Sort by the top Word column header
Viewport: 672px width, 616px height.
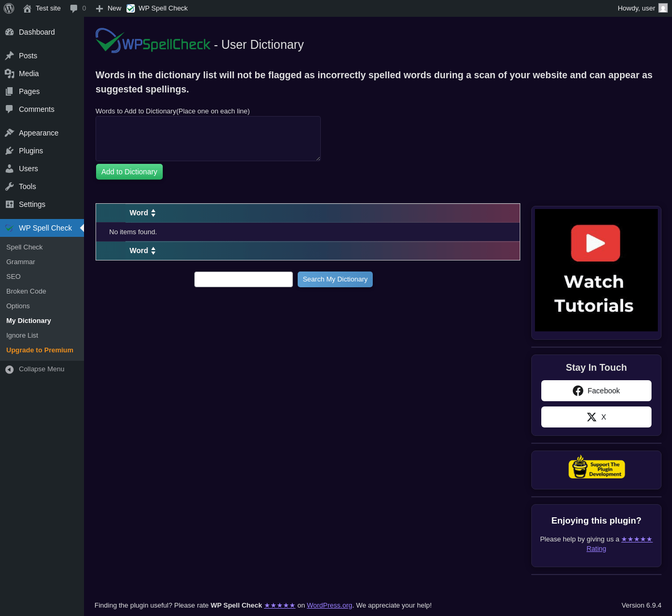point(143,213)
